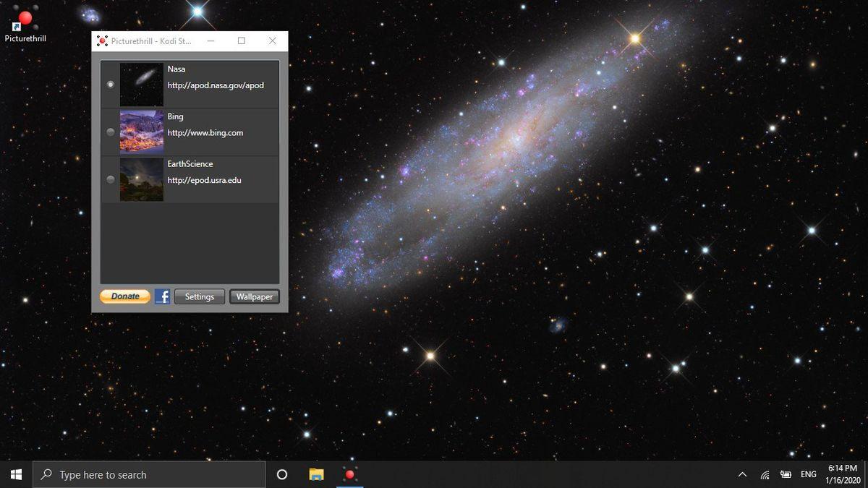Click the ENG language indicator
Image resolution: width=868 pixels, height=488 pixels.
pyautogui.click(x=809, y=475)
